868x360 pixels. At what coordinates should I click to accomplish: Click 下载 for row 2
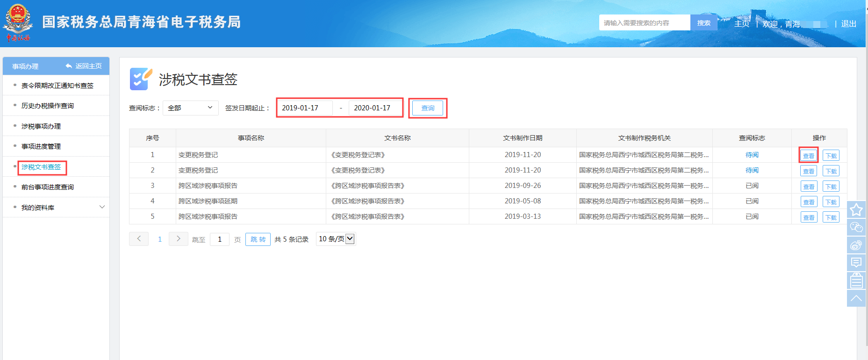831,171
